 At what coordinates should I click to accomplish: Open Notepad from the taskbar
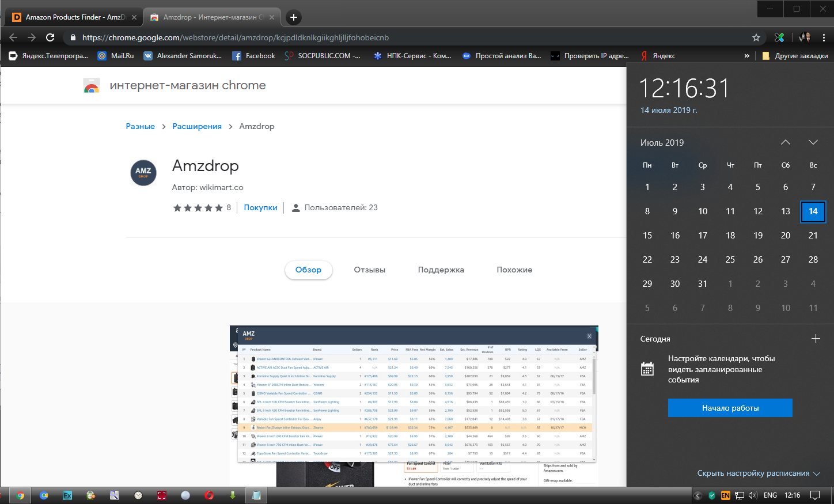[x=256, y=495]
